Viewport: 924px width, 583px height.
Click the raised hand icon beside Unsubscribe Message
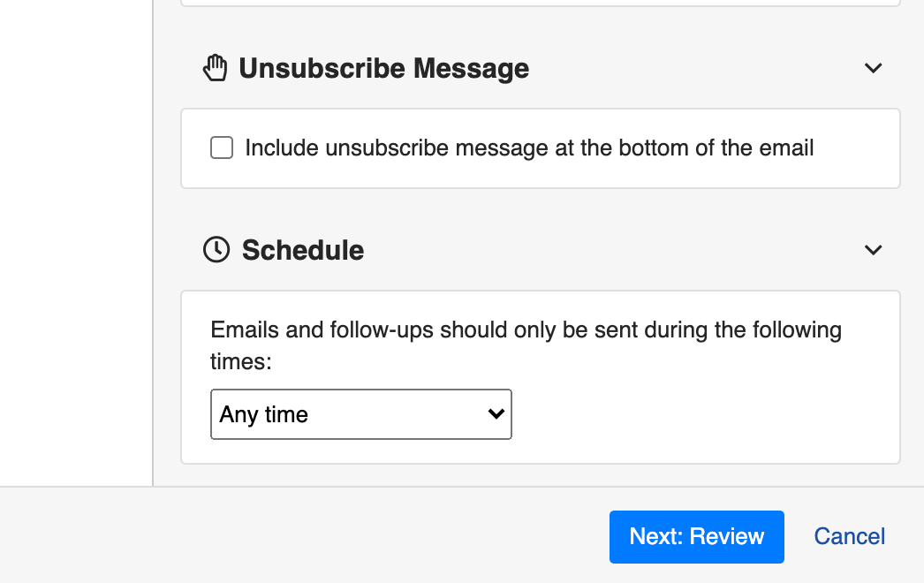tap(215, 68)
